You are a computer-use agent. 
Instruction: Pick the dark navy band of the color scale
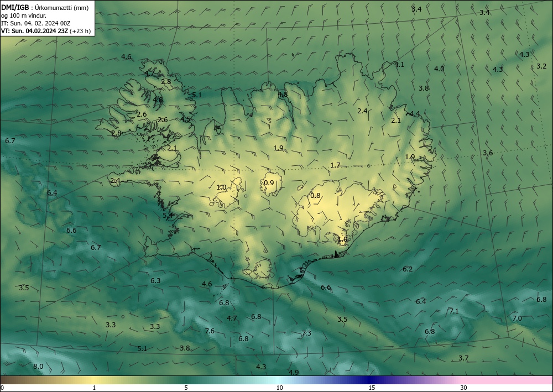(371, 380)
